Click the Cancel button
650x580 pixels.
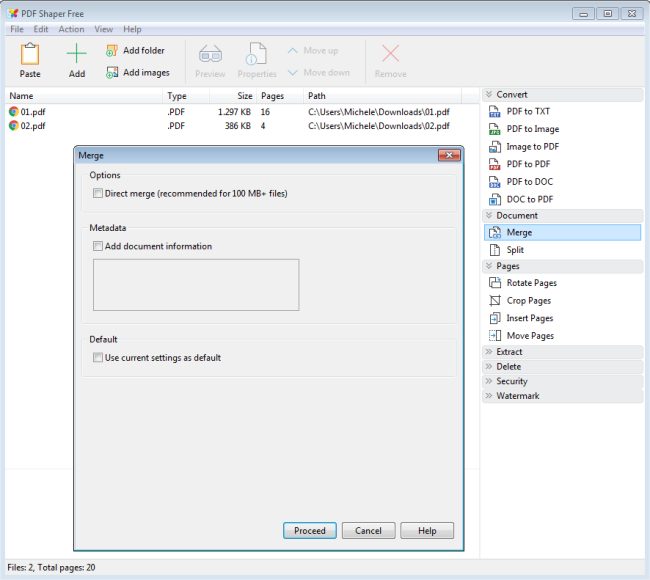[x=368, y=531]
